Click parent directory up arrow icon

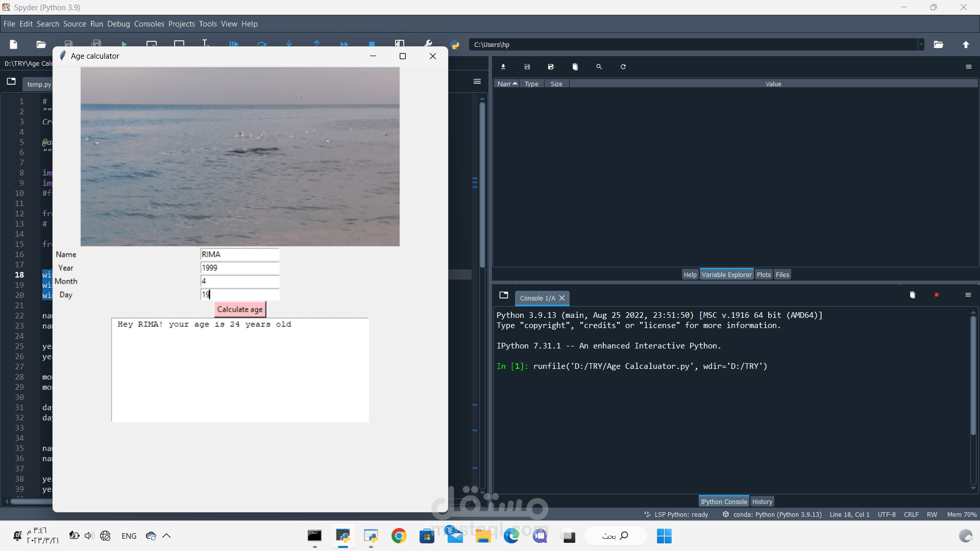pos(966,45)
